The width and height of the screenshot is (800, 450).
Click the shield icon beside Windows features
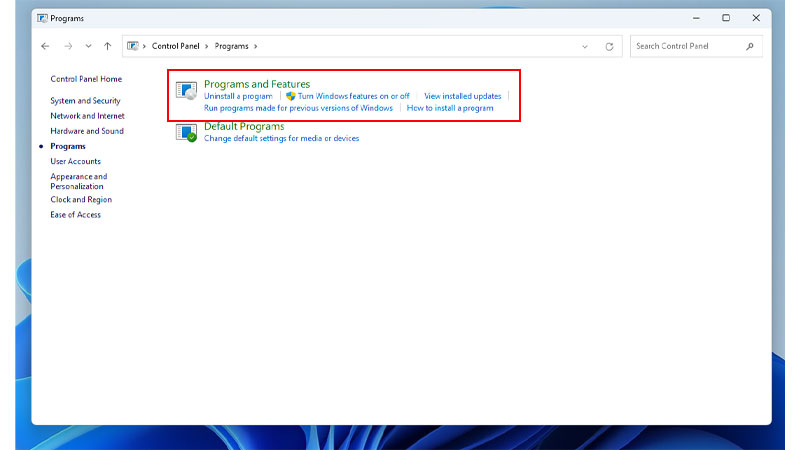[291, 96]
